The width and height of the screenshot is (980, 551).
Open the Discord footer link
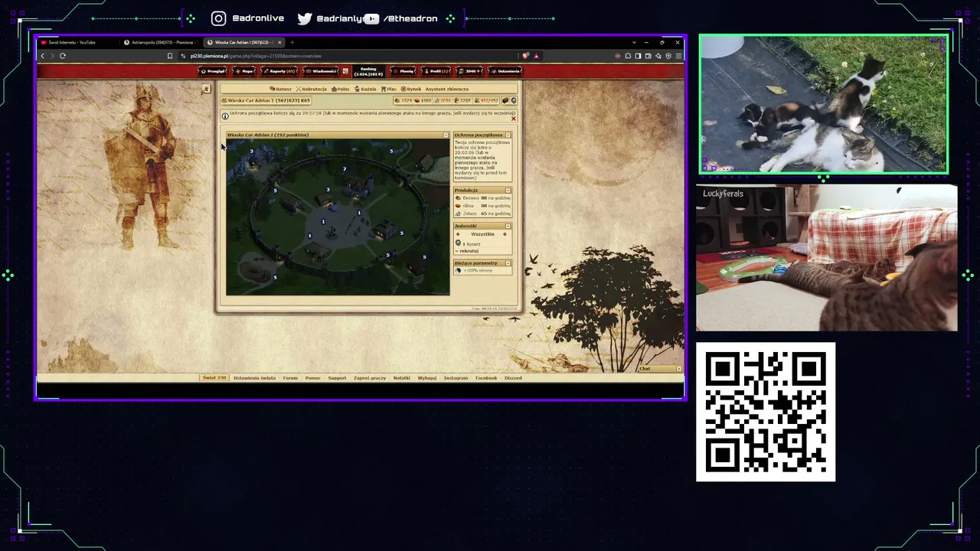pyautogui.click(x=513, y=378)
